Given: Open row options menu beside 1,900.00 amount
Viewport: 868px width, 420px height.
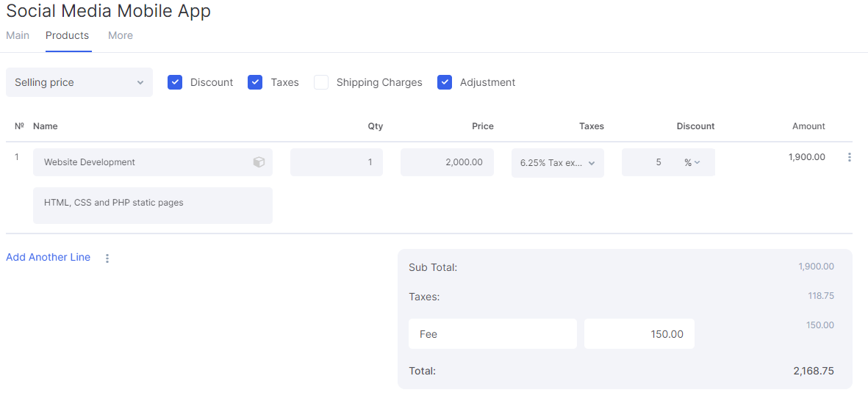Looking at the screenshot, I should pyautogui.click(x=849, y=157).
